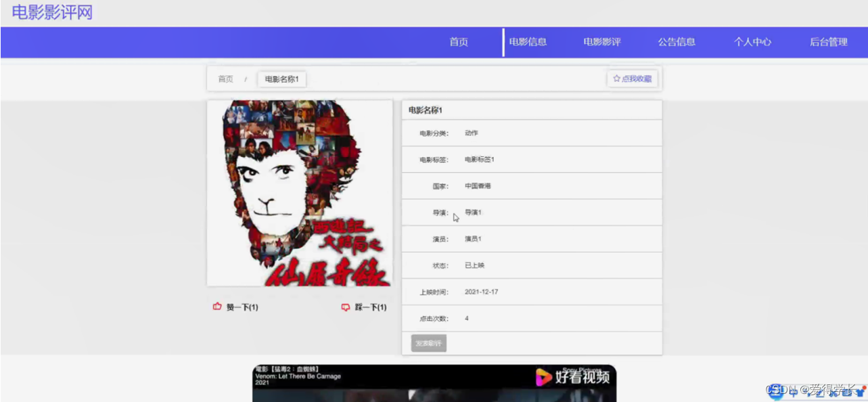
Task: Click the 动作 category value
Action: coord(471,133)
